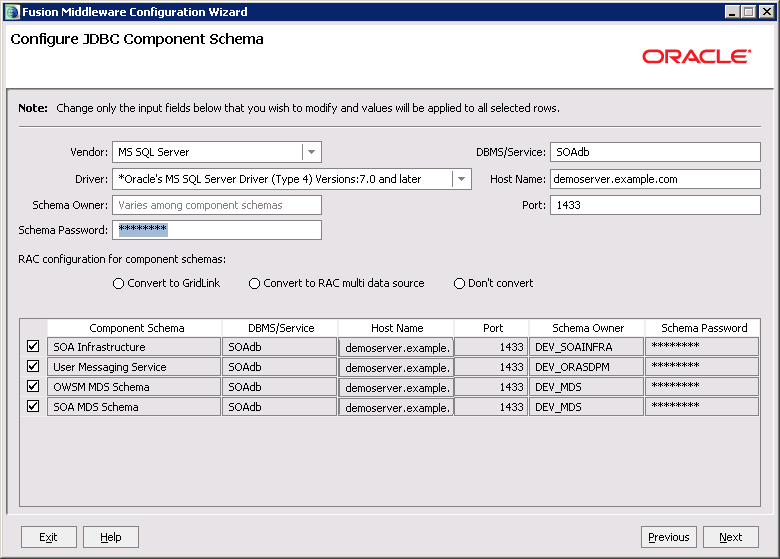Select the Don't convert radio button
The height and width of the screenshot is (559, 780).
tap(460, 284)
